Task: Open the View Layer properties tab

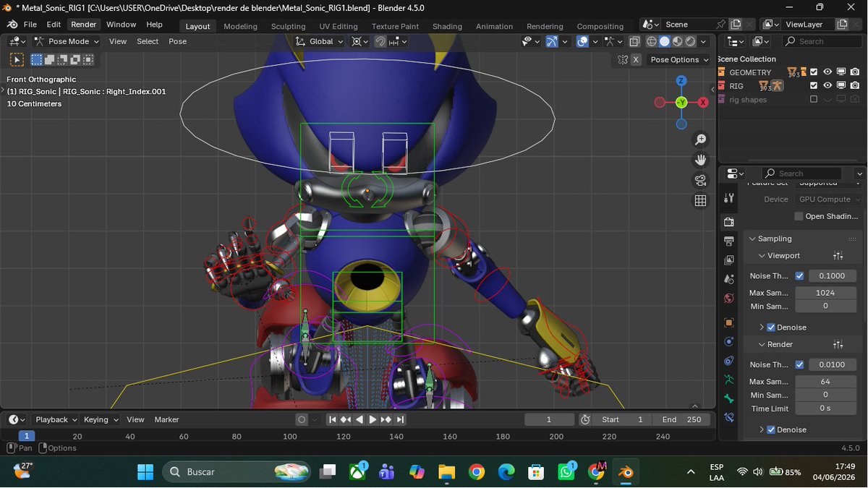Action: click(x=729, y=260)
